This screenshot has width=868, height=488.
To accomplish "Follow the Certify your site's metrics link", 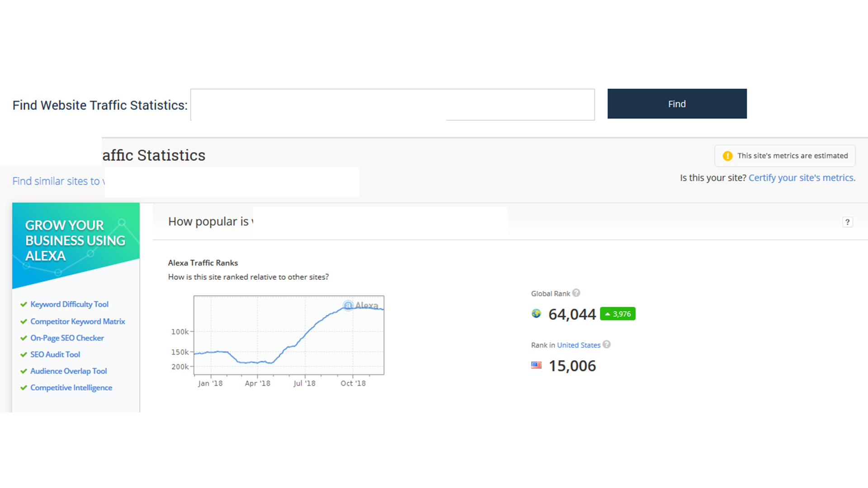I will click(801, 178).
